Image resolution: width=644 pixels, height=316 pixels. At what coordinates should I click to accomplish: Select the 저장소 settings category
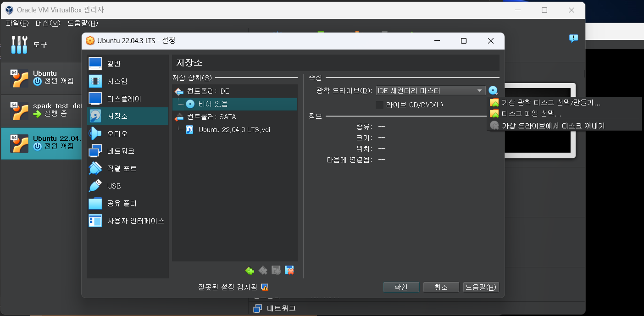128,116
